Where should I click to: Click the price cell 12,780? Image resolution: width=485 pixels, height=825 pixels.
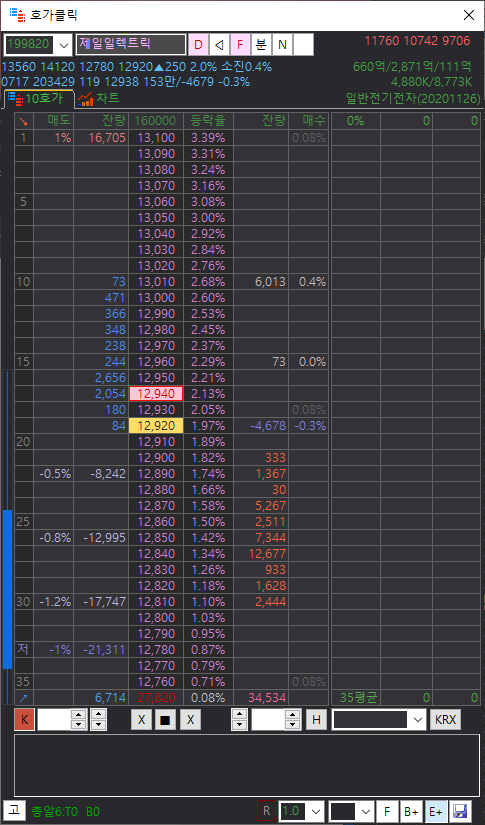click(x=156, y=649)
